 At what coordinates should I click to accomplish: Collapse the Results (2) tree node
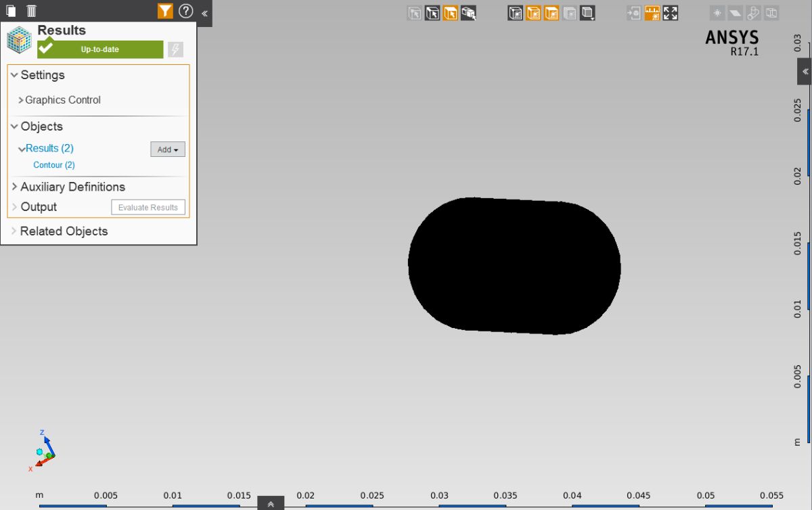[x=22, y=149]
